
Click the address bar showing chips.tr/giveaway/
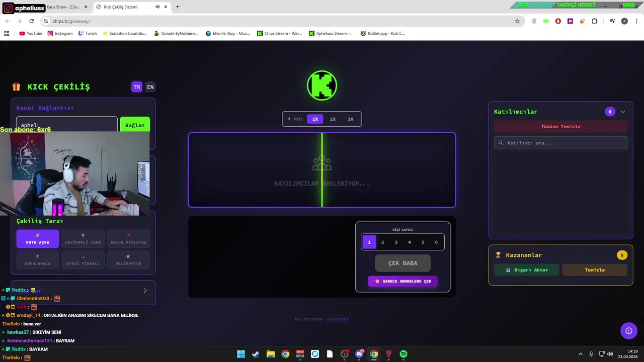tap(282, 21)
